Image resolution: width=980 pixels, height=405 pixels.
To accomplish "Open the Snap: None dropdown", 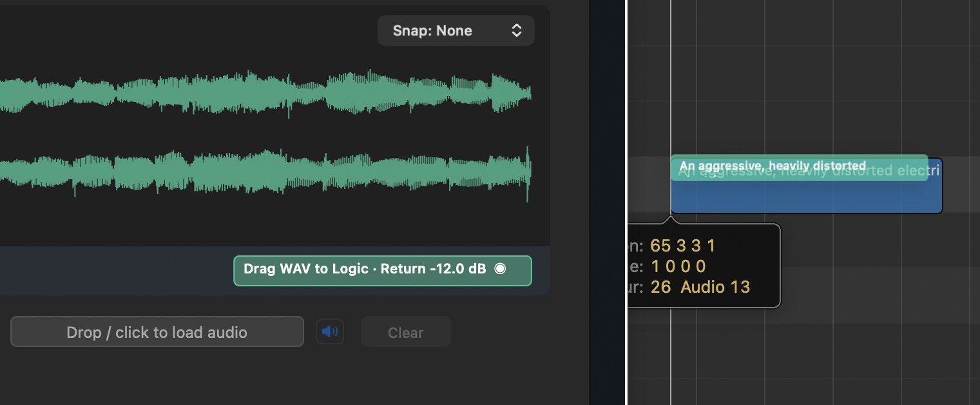I will click(x=456, y=30).
